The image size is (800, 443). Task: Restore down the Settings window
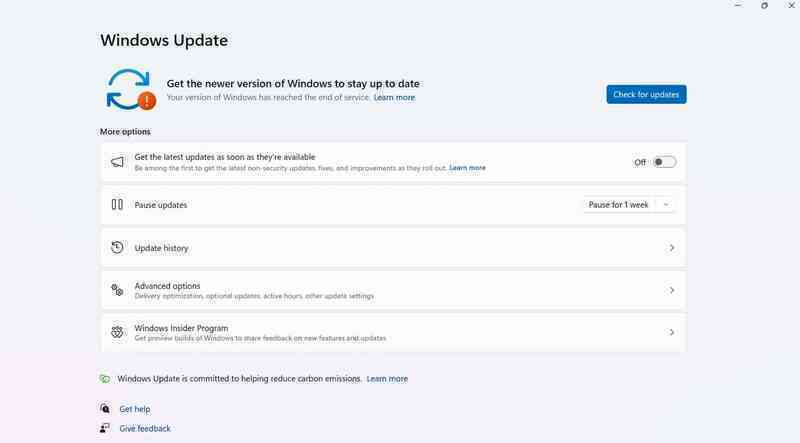[x=764, y=6]
